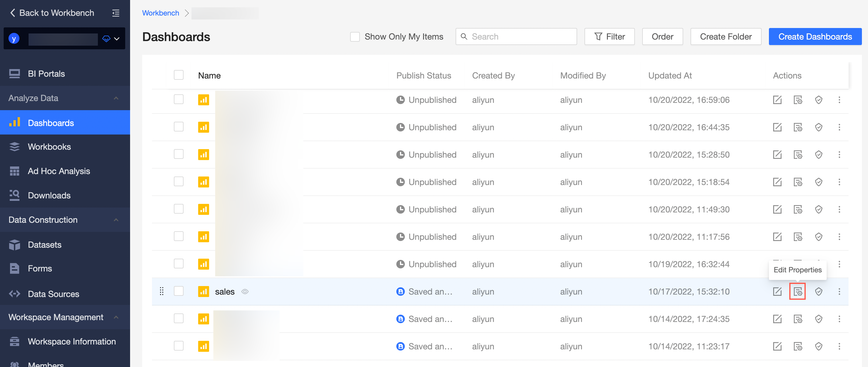Image resolution: width=868 pixels, height=367 pixels.
Task: Collapse the sidebar using the menu fold icon
Action: tap(115, 13)
